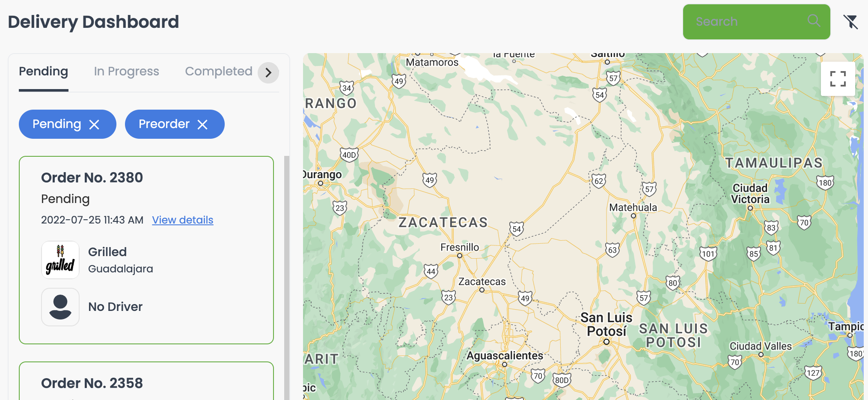The image size is (868, 400).
Task: Click the order list scrollbar
Action: [287, 278]
